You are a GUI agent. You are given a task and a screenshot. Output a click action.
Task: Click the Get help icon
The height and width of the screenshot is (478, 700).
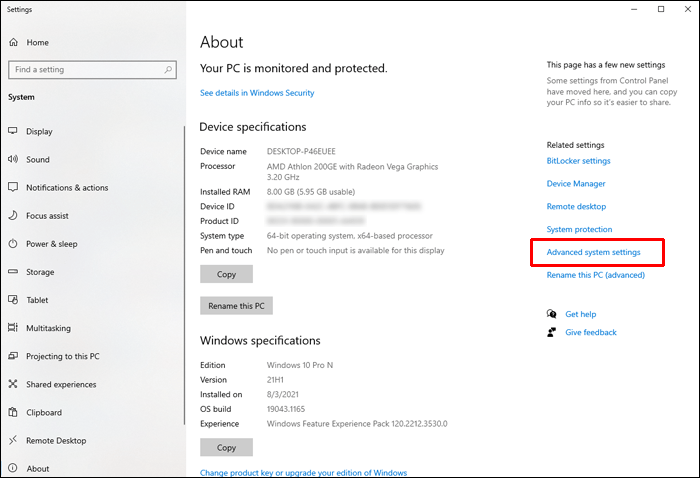[551, 314]
